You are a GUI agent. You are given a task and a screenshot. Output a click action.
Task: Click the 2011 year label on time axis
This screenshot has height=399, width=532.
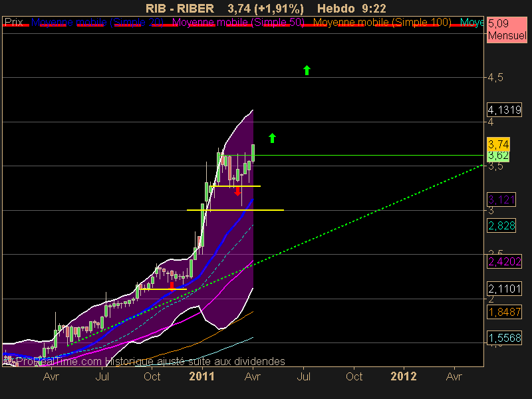202,376
